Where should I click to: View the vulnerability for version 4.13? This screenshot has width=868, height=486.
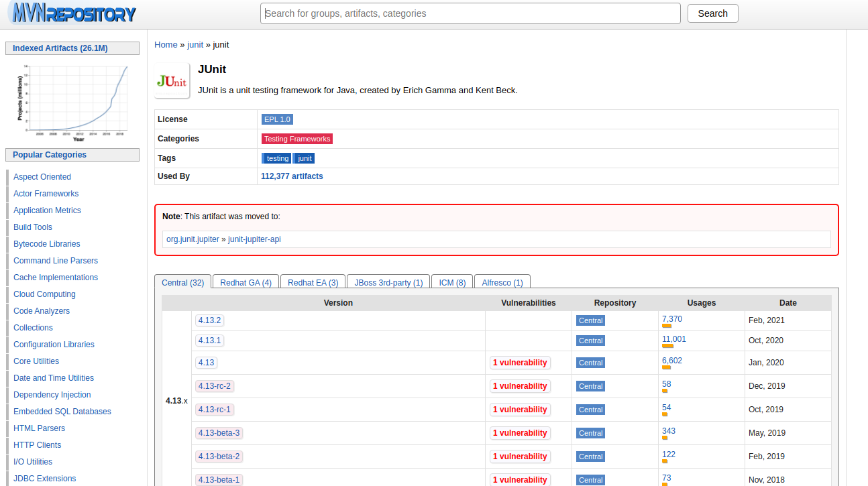[x=520, y=363]
